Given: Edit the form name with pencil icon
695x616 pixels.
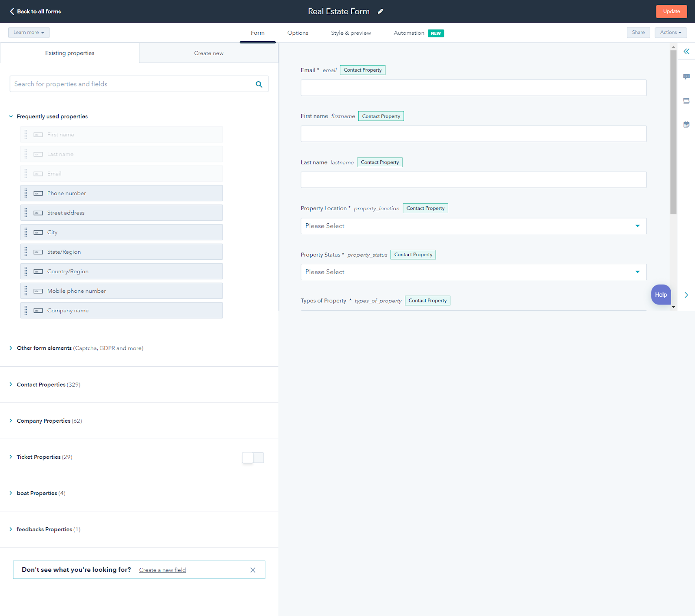Looking at the screenshot, I should 381,11.
